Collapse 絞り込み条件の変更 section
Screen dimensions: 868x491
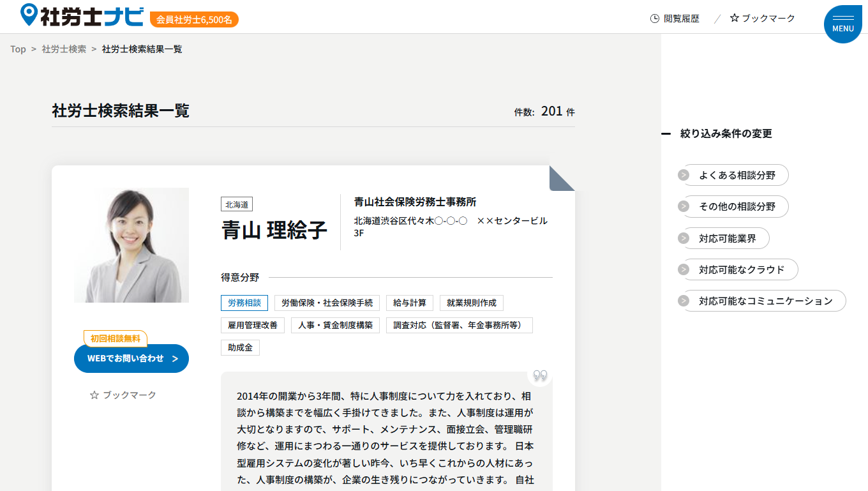pos(717,133)
